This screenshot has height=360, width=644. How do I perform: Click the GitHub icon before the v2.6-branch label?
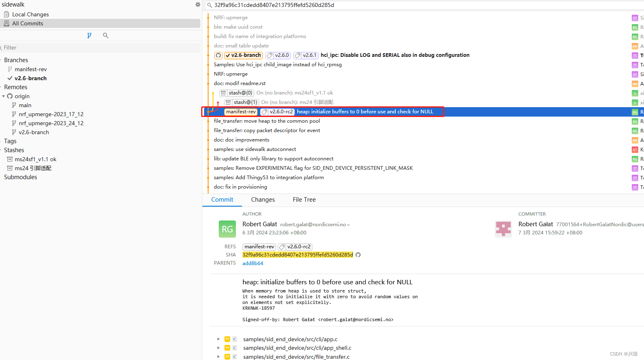click(x=218, y=55)
